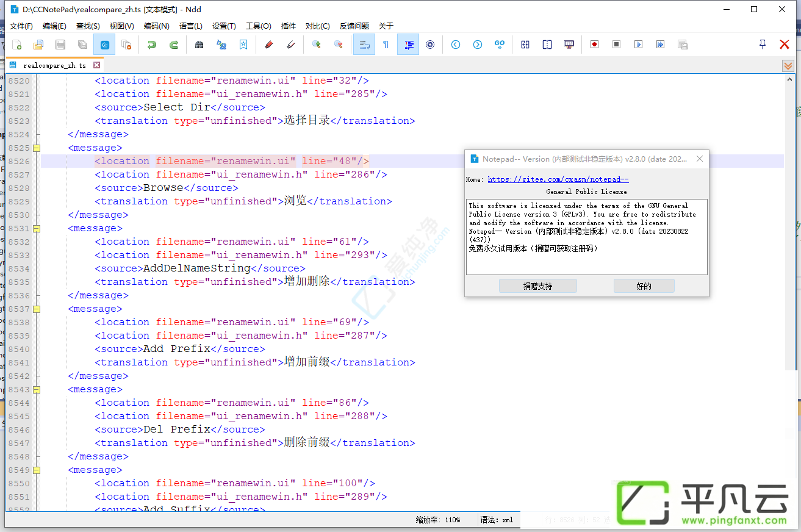This screenshot has height=532, width=801.
Task: Run macro multiple times icon
Action: point(660,45)
